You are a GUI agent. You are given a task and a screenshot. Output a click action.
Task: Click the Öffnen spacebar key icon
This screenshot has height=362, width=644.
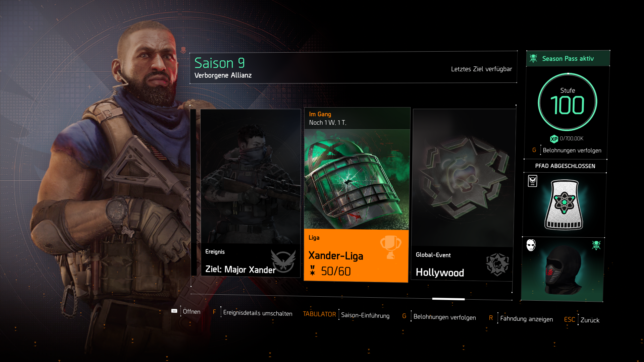pos(174,311)
